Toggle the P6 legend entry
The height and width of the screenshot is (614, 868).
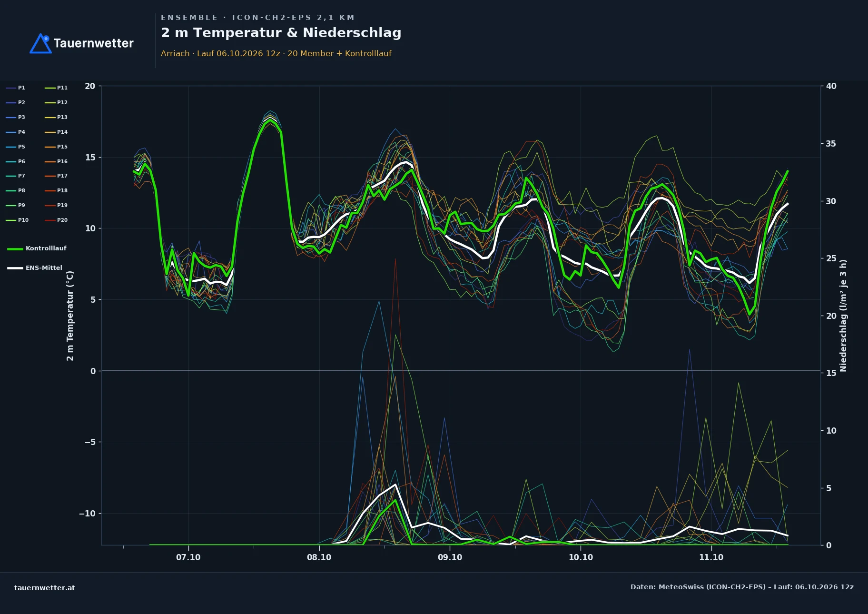[15, 161]
